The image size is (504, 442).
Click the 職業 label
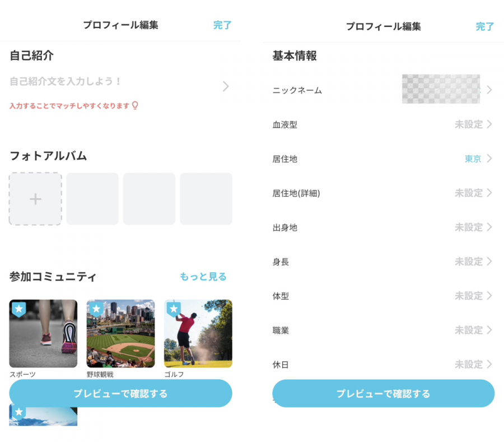point(281,331)
